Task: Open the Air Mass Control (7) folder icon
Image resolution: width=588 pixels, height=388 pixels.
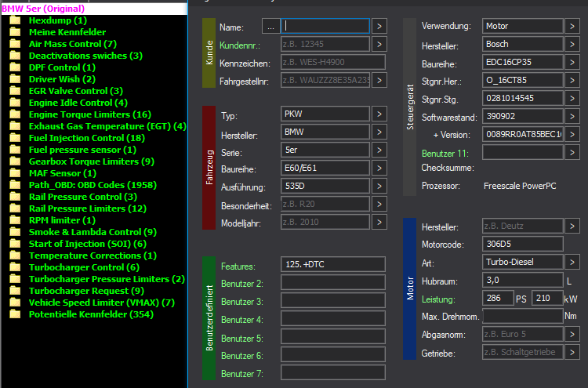Action: tap(15, 44)
